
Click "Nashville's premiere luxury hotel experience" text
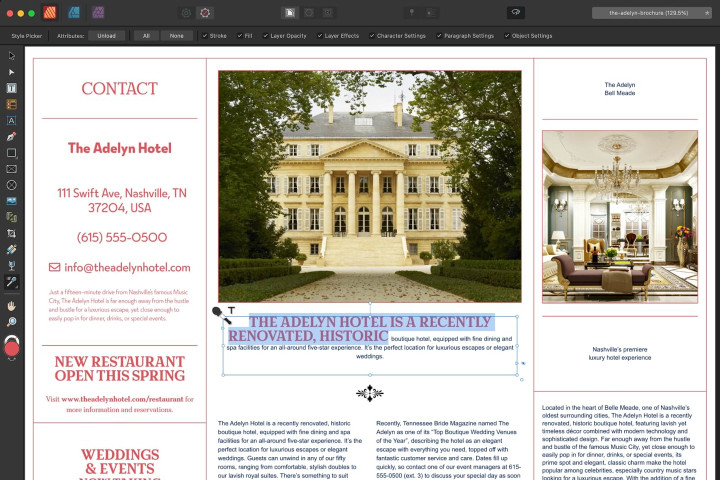[620, 353]
